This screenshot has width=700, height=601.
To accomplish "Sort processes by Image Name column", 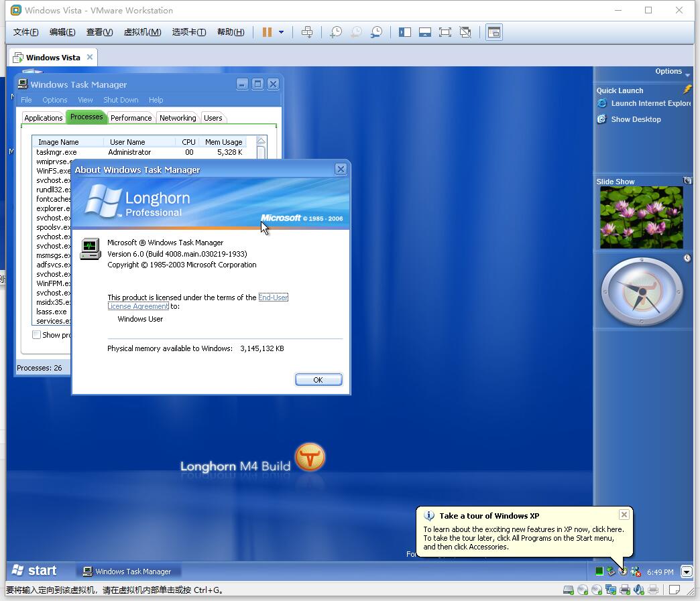I will (x=68, y=142).
